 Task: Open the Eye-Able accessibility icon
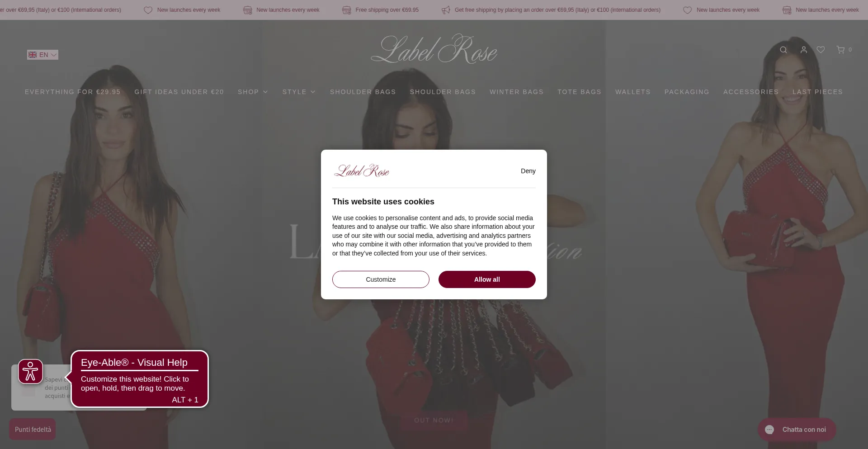click(x=31, y=372)
